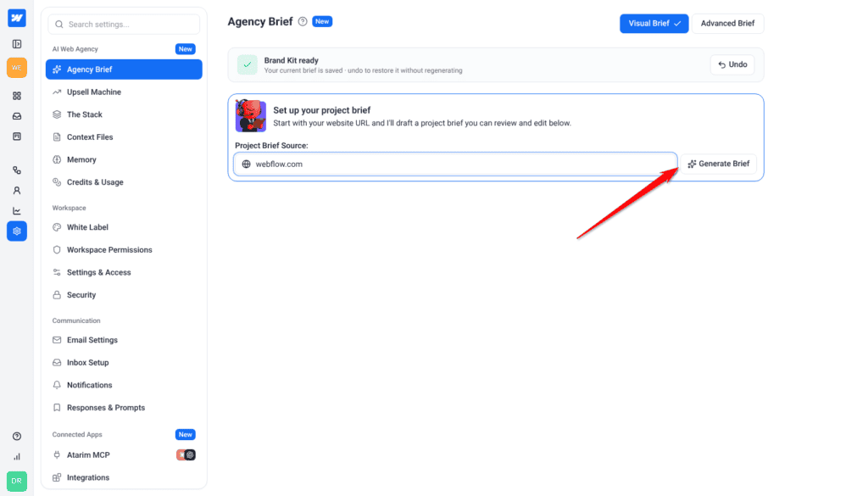Open the person icon in the rail

tap(17, 191)
